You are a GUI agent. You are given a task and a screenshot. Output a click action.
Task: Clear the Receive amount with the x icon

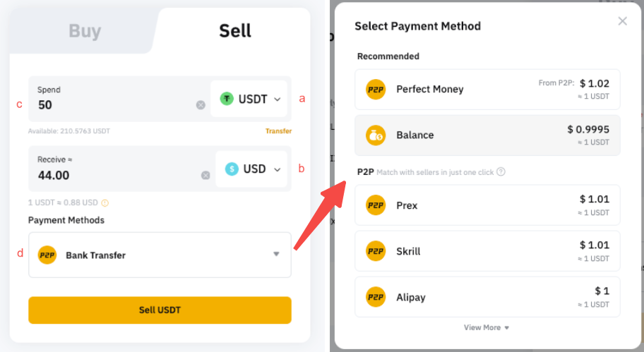click(x=205, y=175)
